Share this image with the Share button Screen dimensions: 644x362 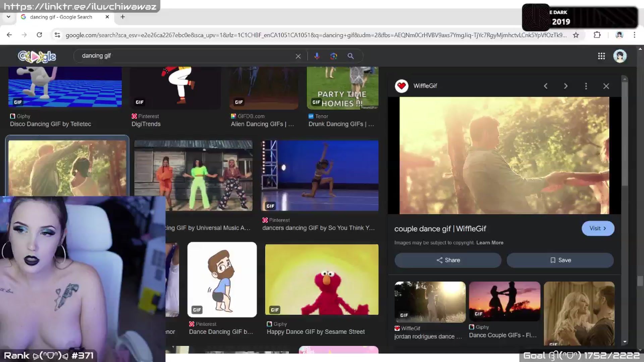click(x=448, y=260)
